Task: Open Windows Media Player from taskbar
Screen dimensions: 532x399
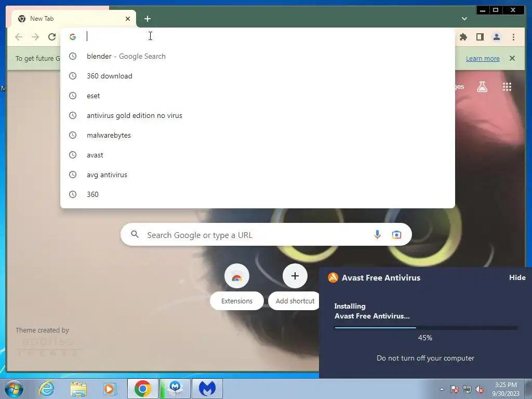Action: [110, 389]
